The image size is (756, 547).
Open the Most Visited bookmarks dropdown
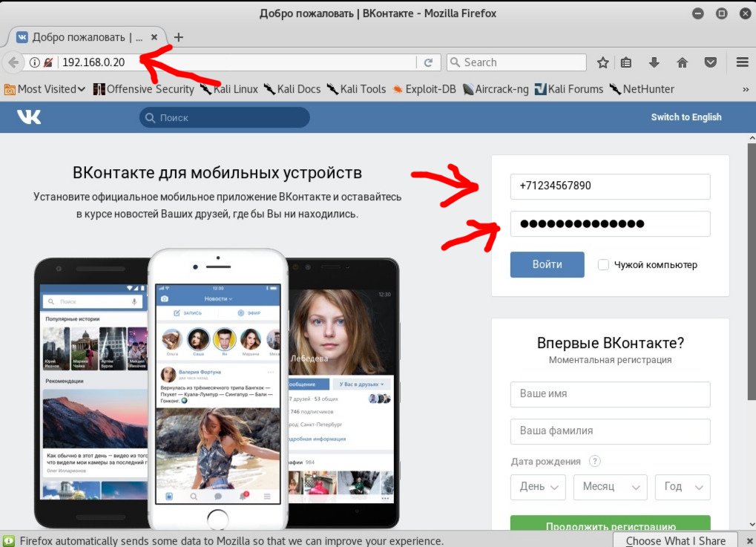(x=45, y=89)
